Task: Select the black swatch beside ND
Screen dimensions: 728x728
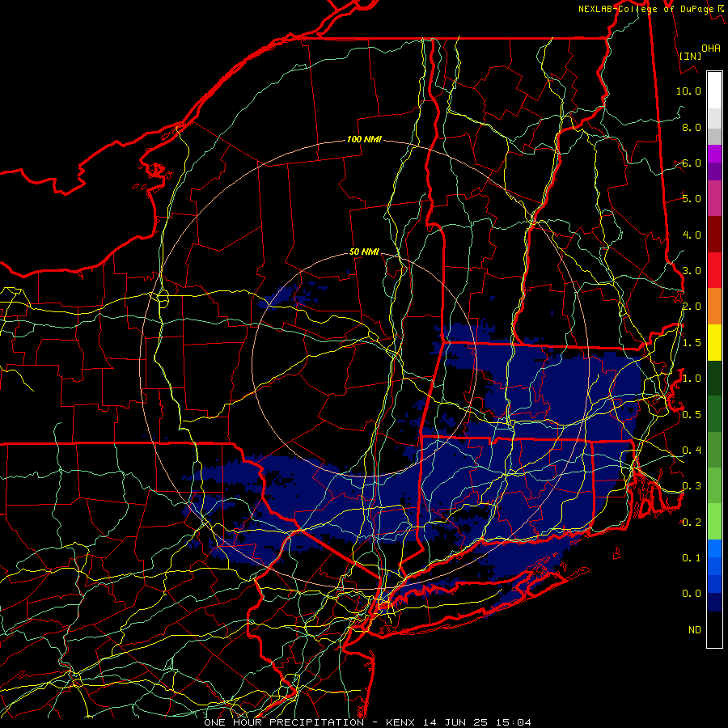Action: pyautogui.click(x=714, y=629)
